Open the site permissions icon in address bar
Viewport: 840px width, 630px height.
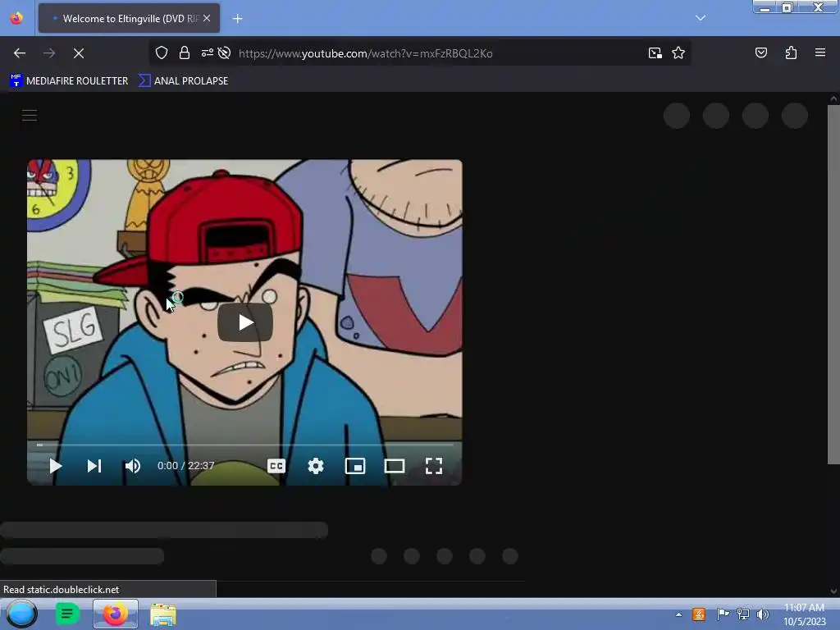coord(207,52)
